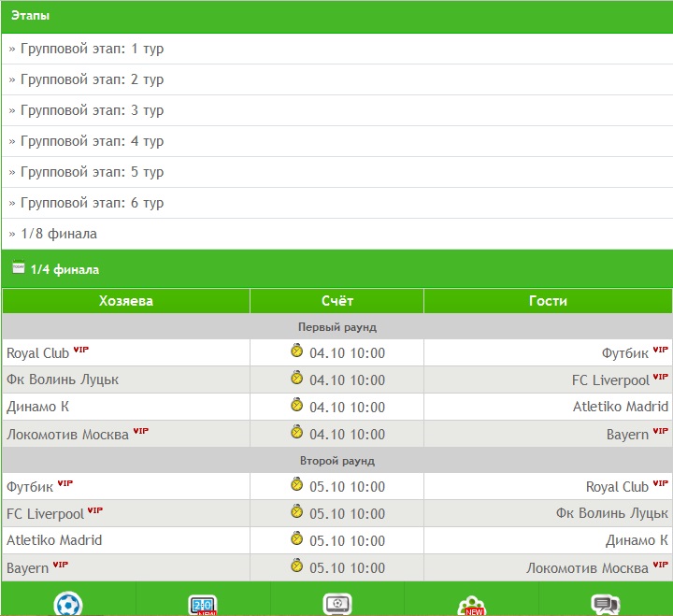Collapse the 1/4 финала header
This screenshot has height=616, width=673.
point(336,269)
